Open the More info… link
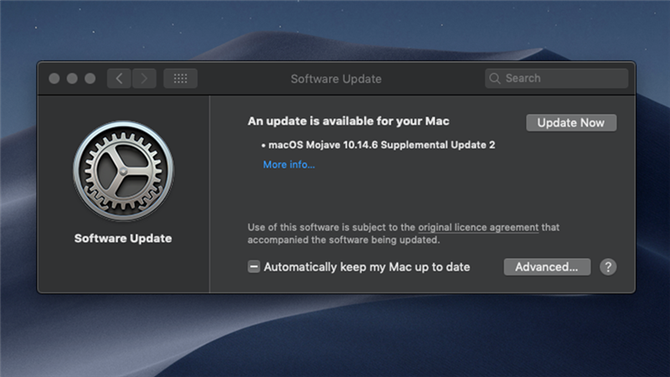Viewport: 670px width, 377px height. [x=289, y=165]
